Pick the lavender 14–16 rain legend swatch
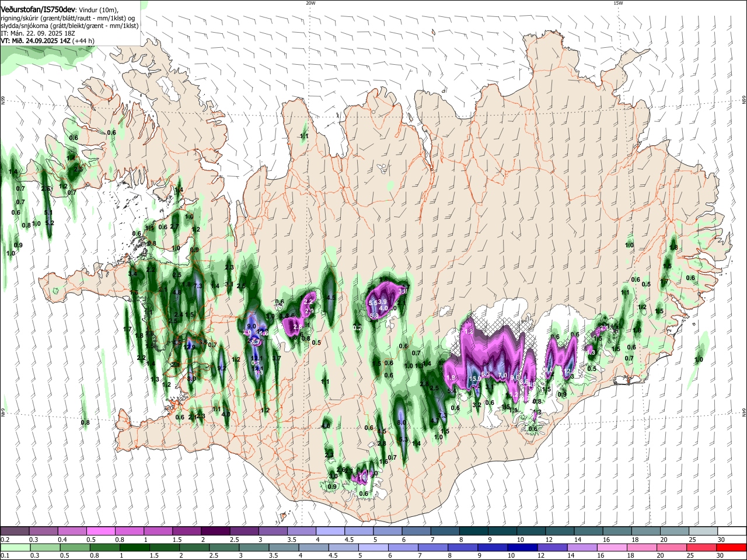 pos(582,547)
